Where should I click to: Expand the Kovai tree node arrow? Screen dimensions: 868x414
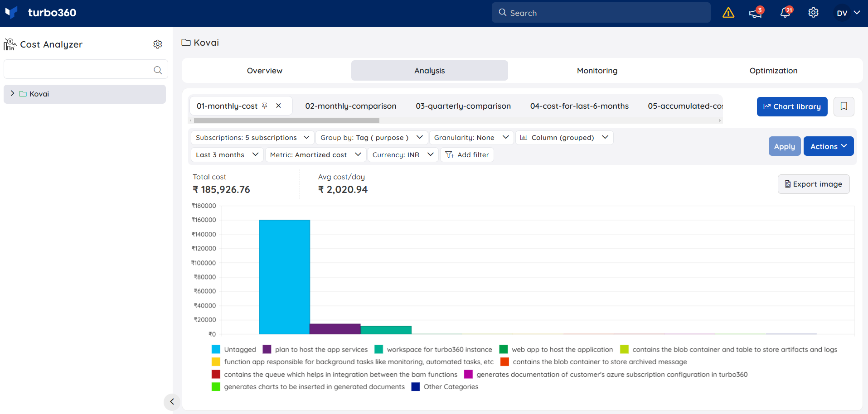12,93
